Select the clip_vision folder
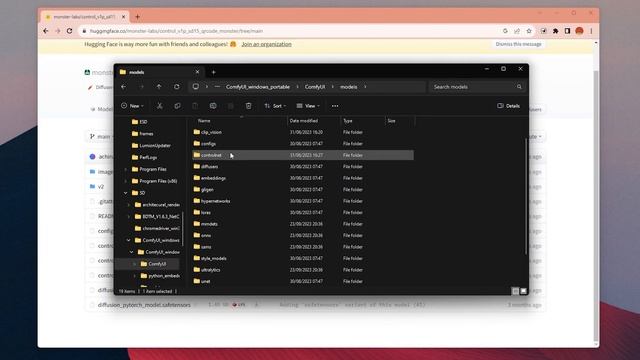 [303, 132]
